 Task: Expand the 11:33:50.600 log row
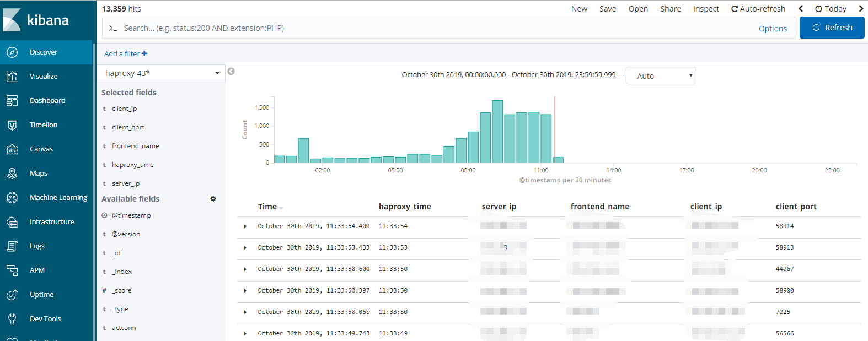[245, 269]
